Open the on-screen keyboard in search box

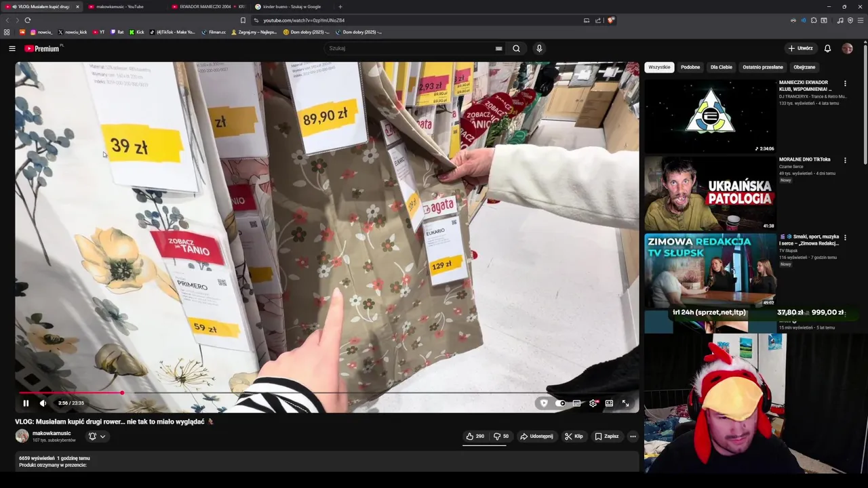click(498, 49)
